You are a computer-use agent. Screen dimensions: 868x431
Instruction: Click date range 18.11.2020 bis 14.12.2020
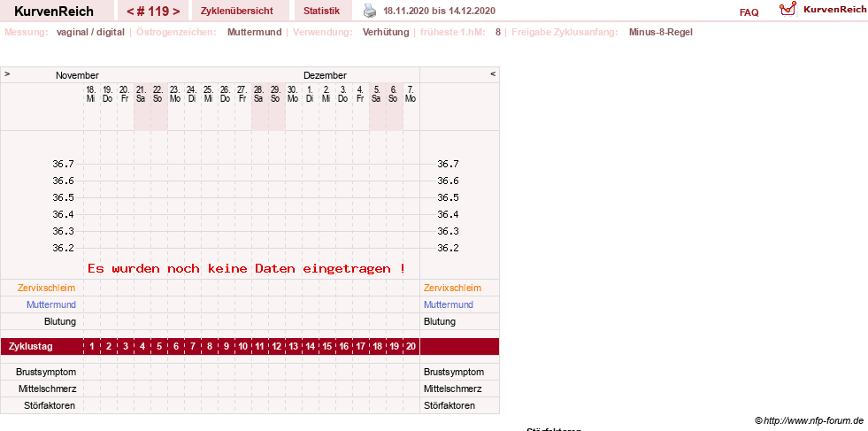[440, 11]
